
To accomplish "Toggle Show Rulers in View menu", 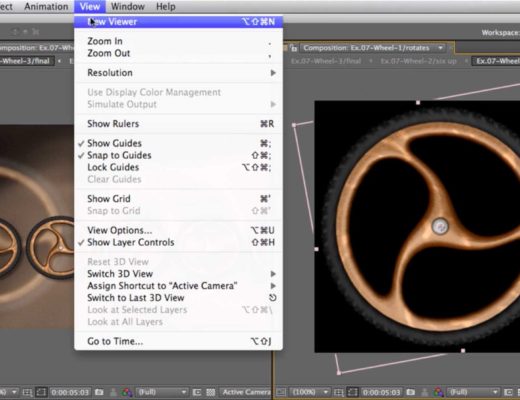I will pos(179,124).
